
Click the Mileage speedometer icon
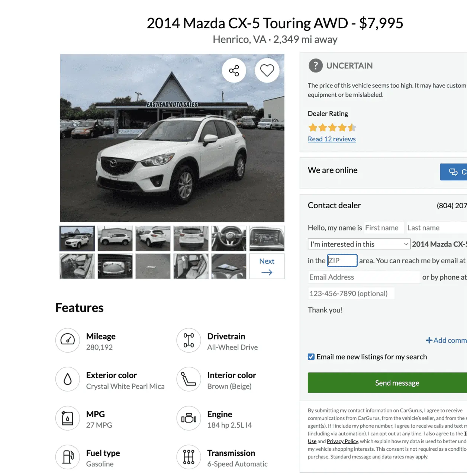[68, 340]
